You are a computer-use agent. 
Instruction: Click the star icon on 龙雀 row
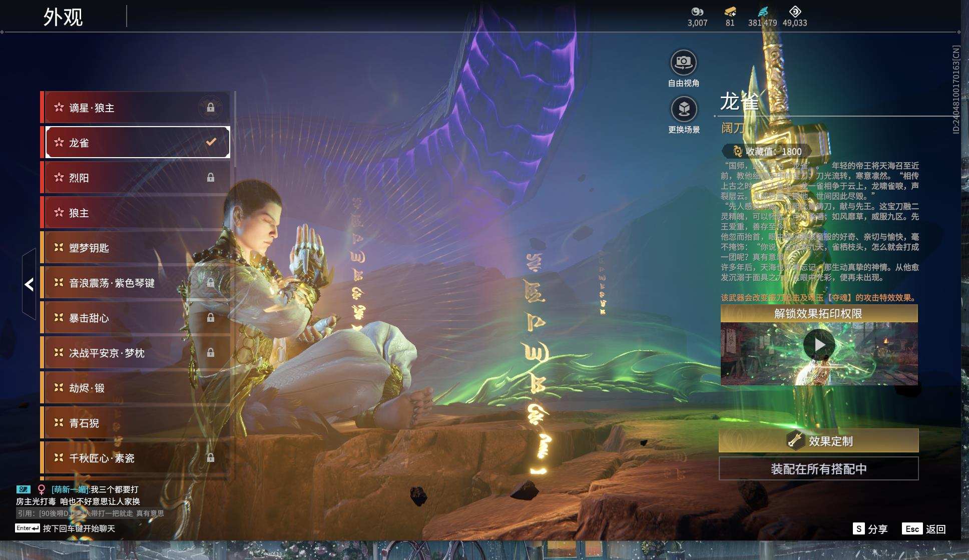(x=59, y=143)
